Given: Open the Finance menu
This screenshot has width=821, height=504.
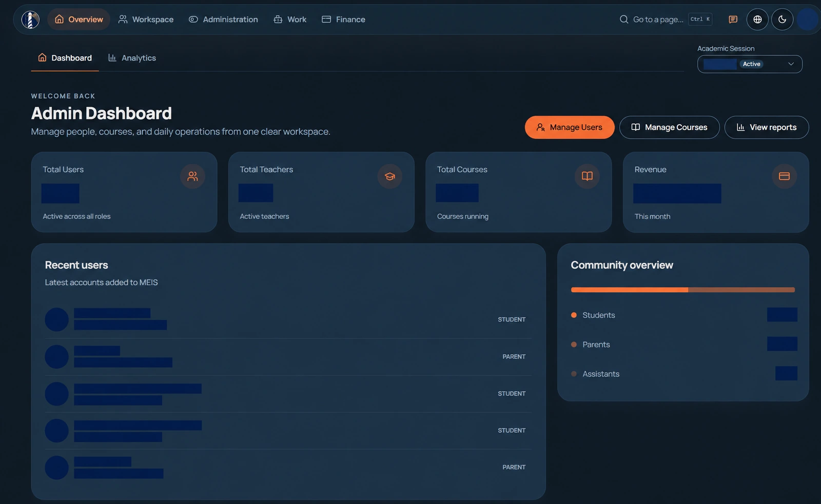Looking at the screenshot, I should 343,19.
